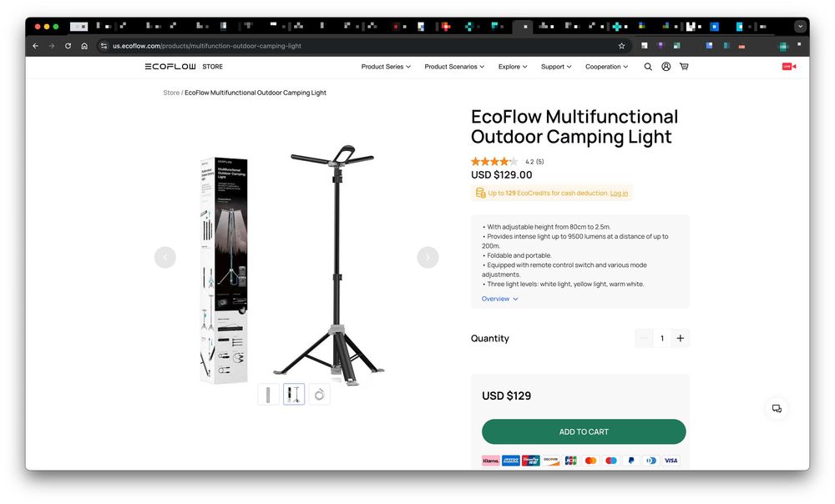835x504 pixels.
Task: Reload the page
Action: point(68,46)
